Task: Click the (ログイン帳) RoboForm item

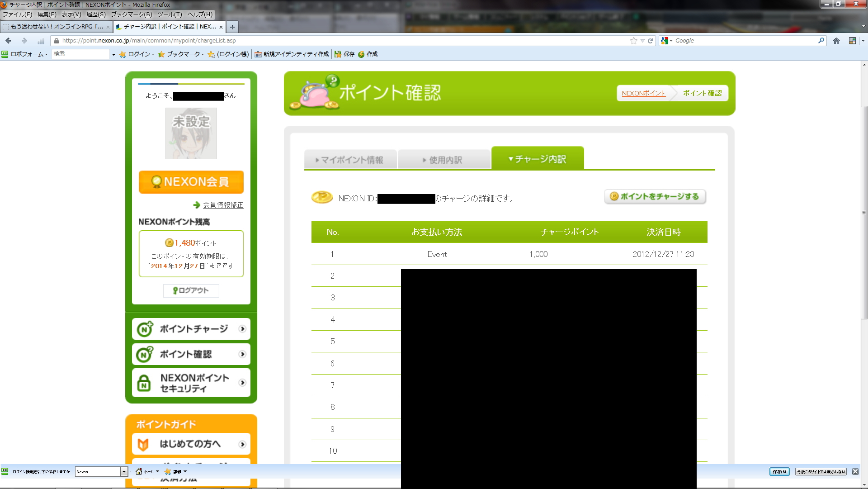Action: coord(228,54)
